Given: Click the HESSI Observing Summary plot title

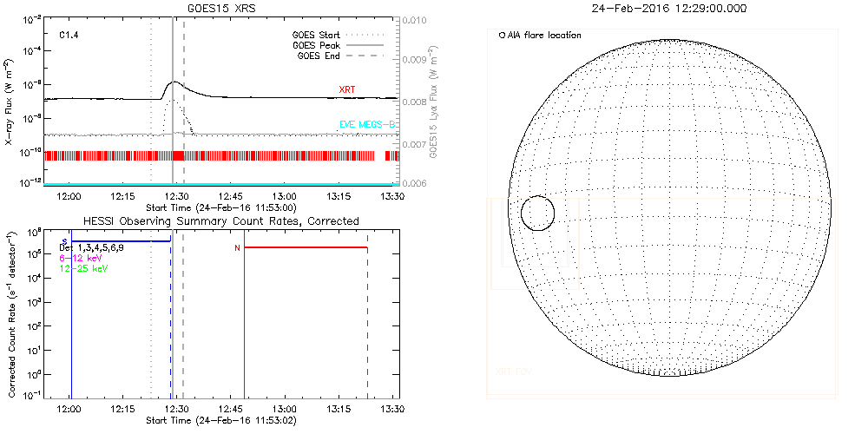Looking at the screenshot, I should [220, 221].
